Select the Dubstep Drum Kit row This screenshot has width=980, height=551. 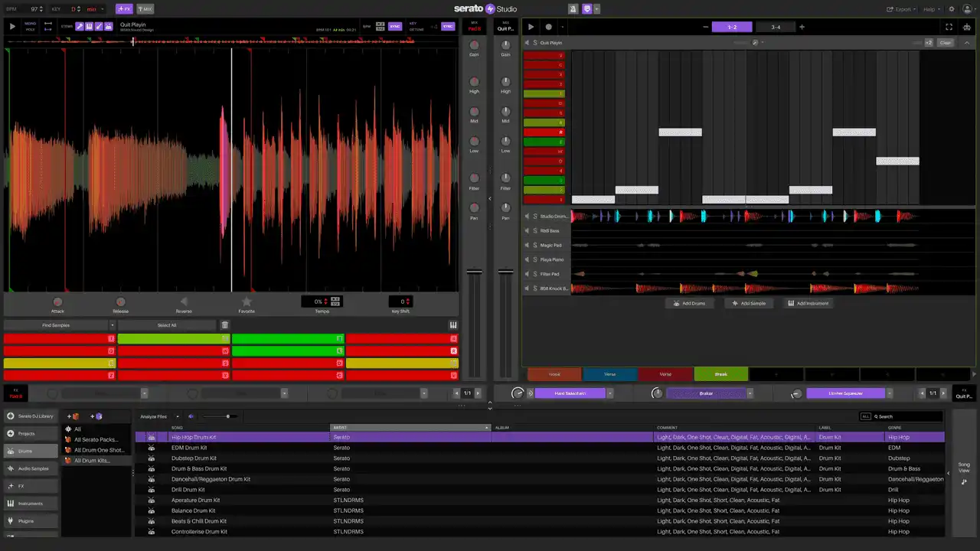tap(540, 458)
